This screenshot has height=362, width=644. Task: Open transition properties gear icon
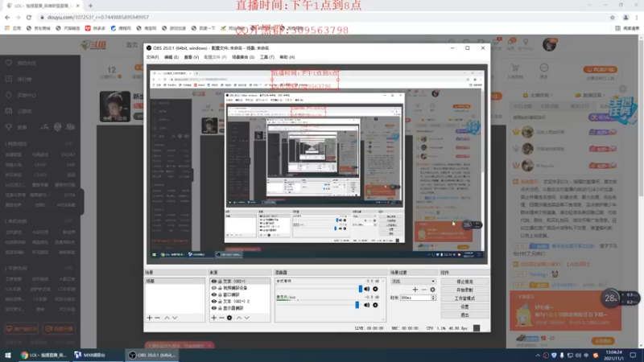point(432,290)
